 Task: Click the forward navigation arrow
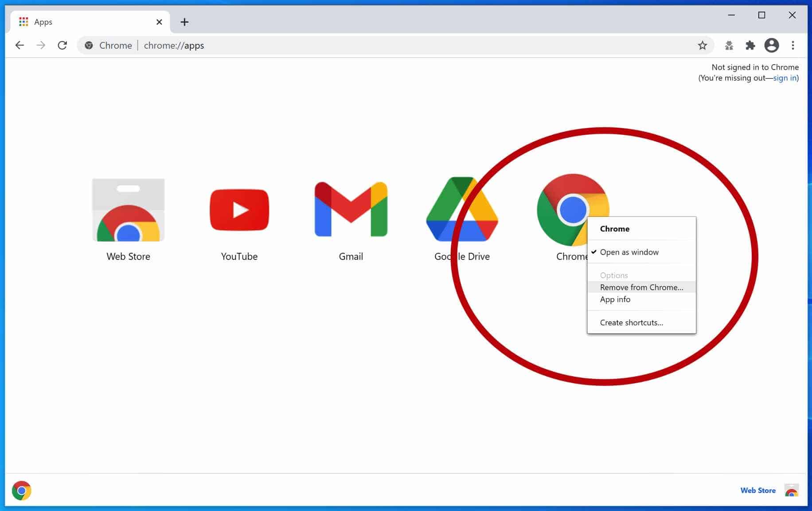click(41, 45)
